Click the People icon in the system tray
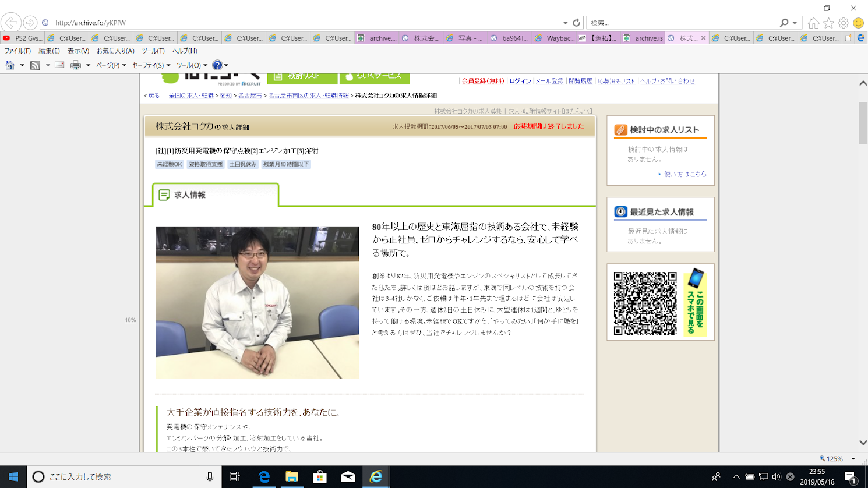This screenshot has height=488, width=868. pos(716,477)
